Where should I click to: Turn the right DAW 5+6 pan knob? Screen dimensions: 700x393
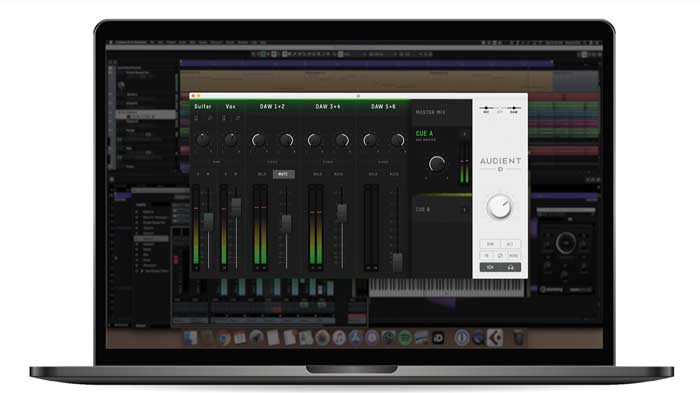[x=397, y=140]
